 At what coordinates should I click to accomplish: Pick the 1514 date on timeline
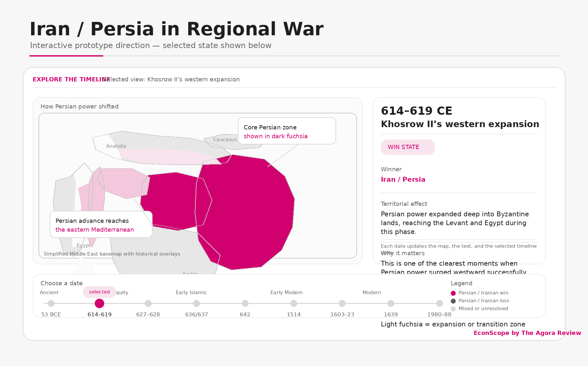pyautogui.click(x=294, y=303)
